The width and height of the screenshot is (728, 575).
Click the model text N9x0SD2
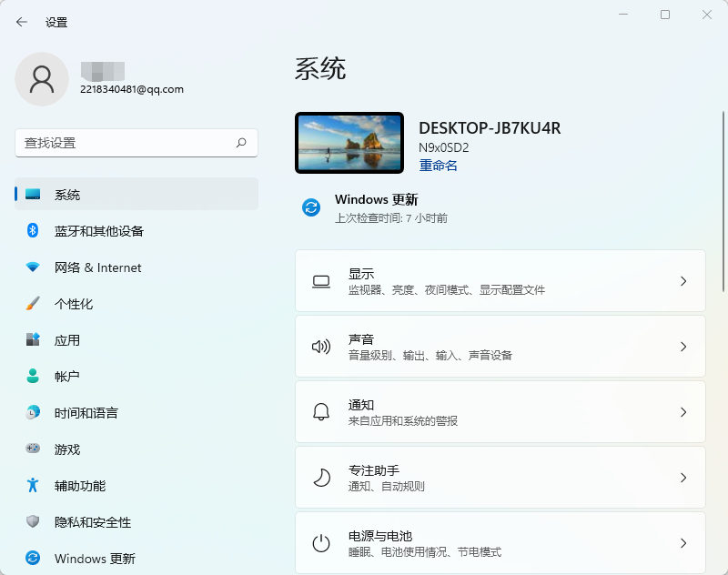(x=444, y=147)
